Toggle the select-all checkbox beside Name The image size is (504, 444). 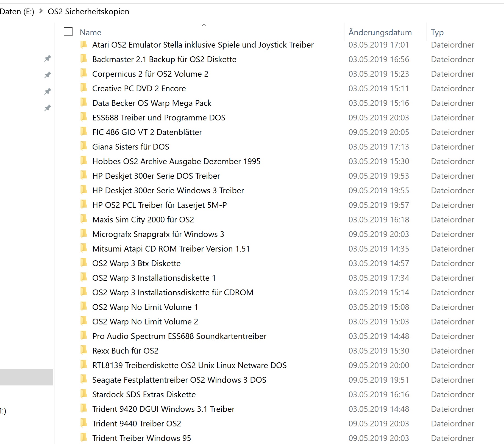click(x=68, y=32)
